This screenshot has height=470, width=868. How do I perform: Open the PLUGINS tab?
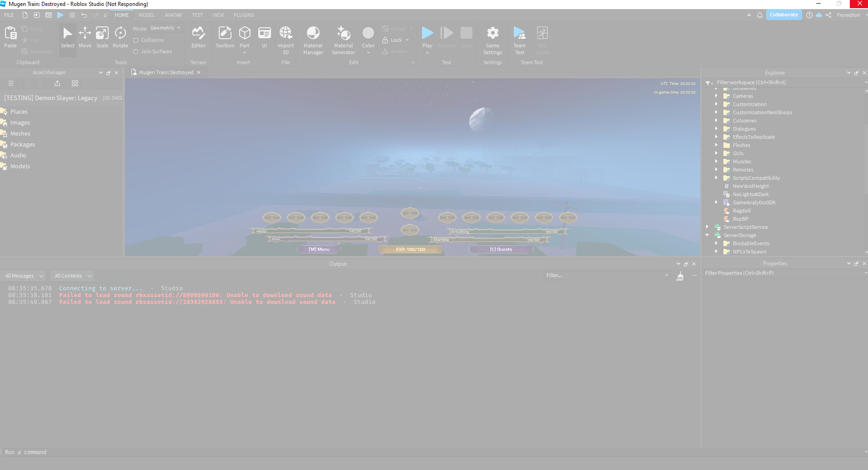244,15
